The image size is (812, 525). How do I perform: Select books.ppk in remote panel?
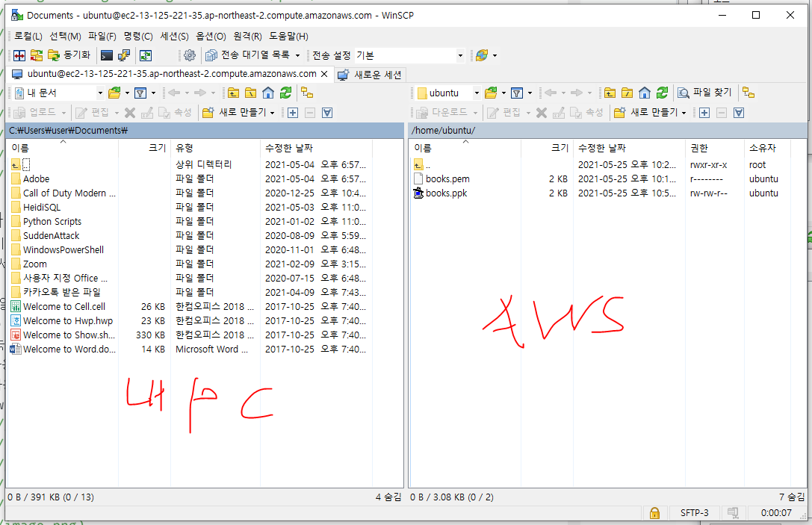447,193
